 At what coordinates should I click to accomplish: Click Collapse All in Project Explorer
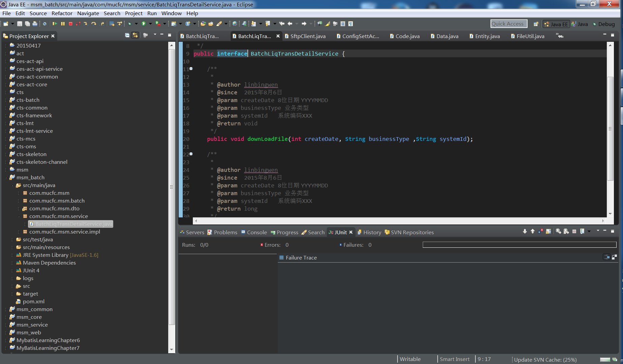(127, 35)
